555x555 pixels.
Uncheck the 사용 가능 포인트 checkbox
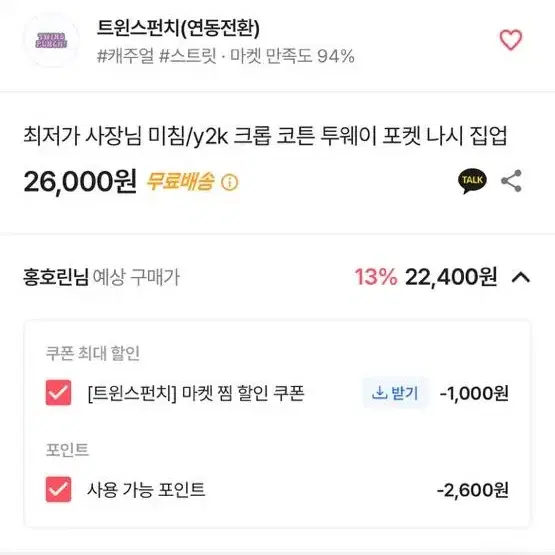pyautogui.click(x=58, y=490)
